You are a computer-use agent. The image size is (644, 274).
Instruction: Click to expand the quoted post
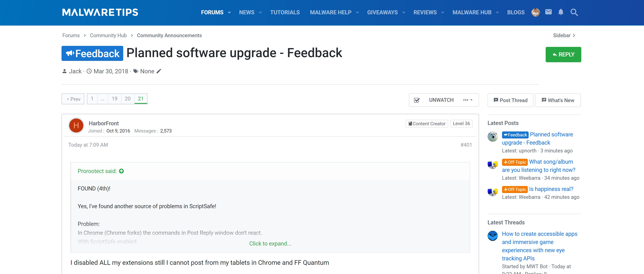tap(270, 243)
